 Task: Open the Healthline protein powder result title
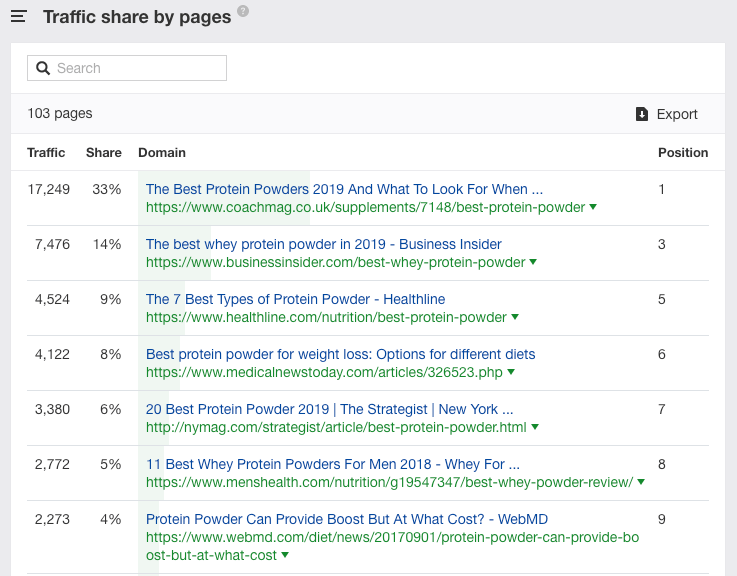[x=295, y=299]
